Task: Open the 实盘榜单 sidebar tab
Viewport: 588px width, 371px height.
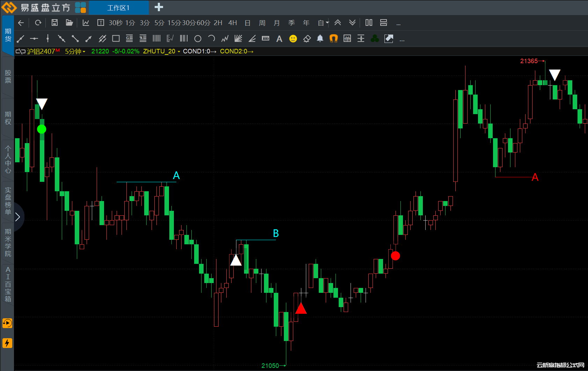Action: [8, 201]
